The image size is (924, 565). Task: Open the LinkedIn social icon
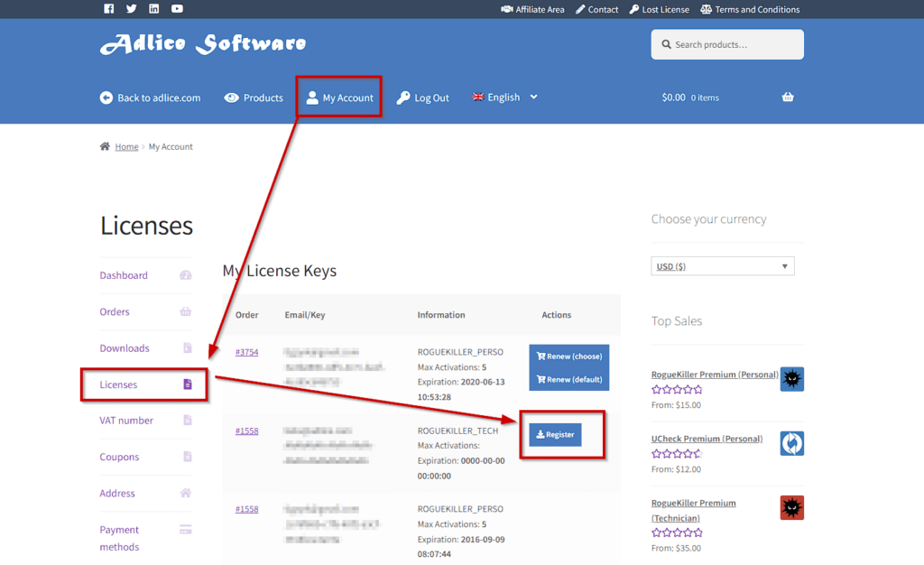(154, 9)
